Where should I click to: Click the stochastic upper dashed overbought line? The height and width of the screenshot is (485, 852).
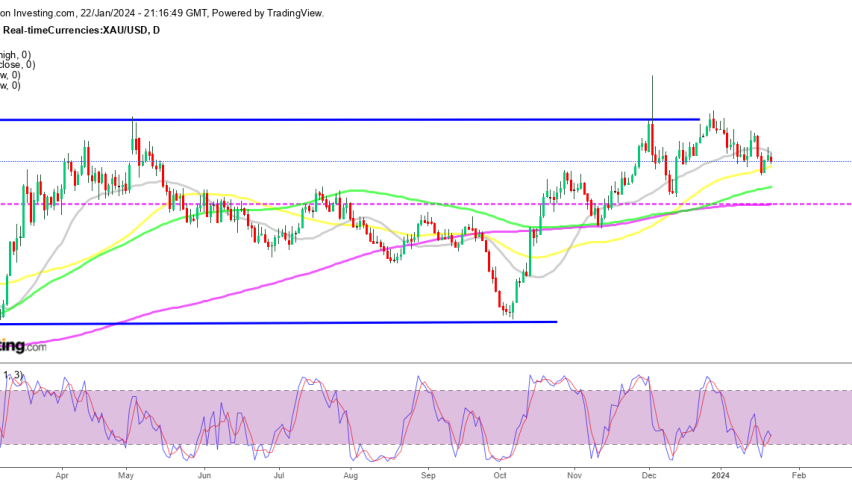point(426,390)
